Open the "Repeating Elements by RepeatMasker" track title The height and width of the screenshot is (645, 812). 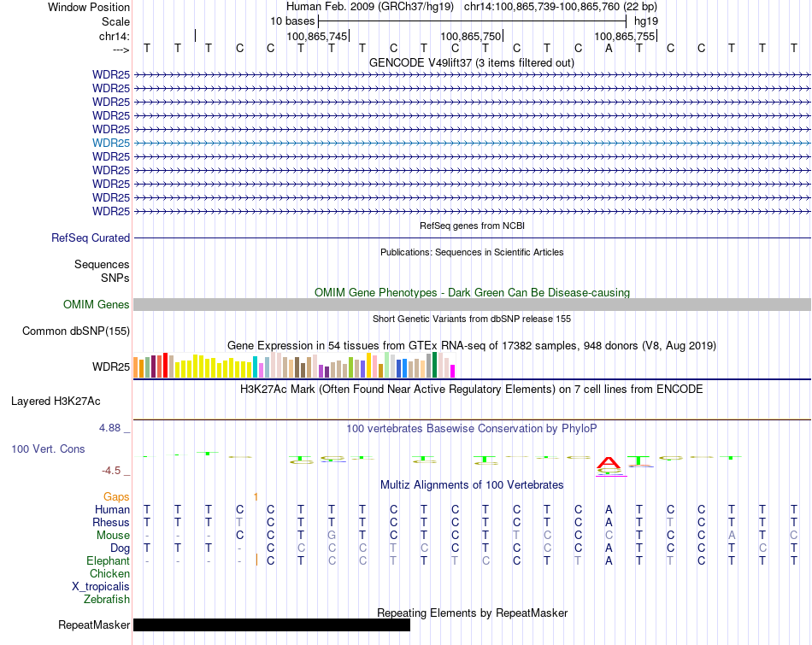pos(472,613)
